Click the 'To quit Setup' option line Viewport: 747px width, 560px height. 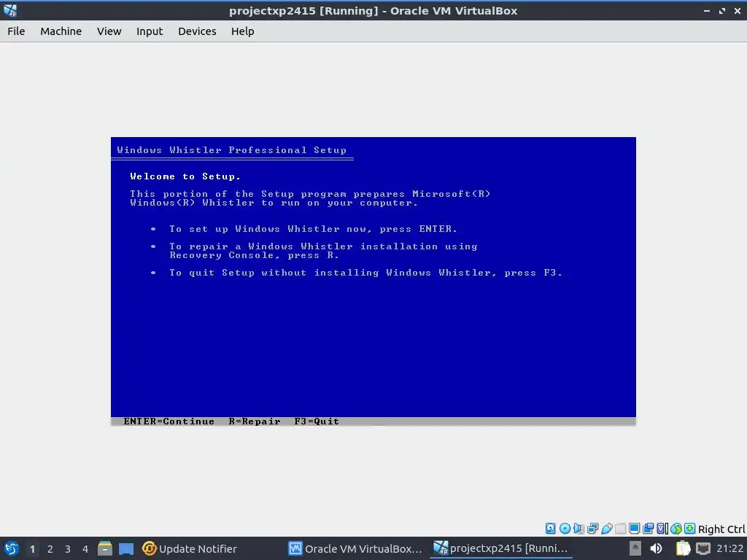pos(365,273)
